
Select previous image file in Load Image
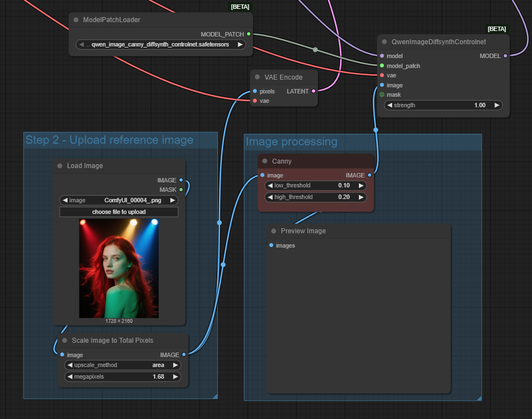65,200
